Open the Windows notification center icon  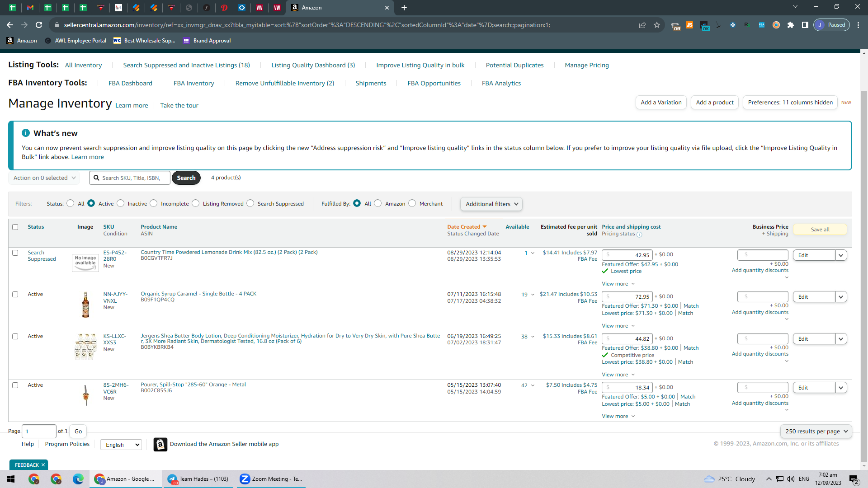pos(854,479)
